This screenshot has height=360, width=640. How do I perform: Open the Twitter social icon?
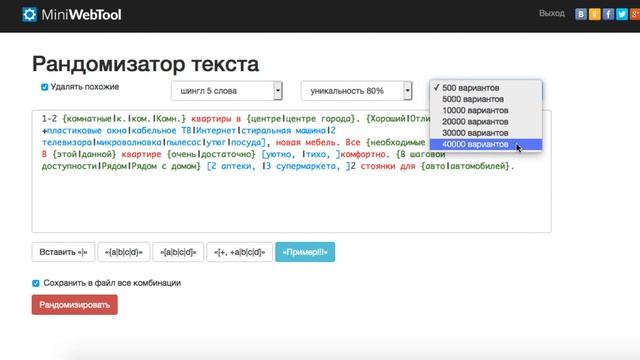point(622,14)
